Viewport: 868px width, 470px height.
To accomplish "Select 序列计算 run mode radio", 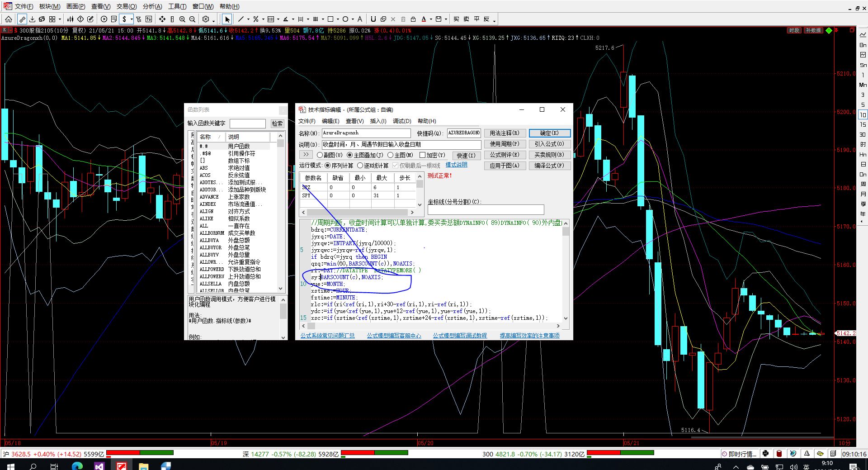I will [x=328, y=166].
